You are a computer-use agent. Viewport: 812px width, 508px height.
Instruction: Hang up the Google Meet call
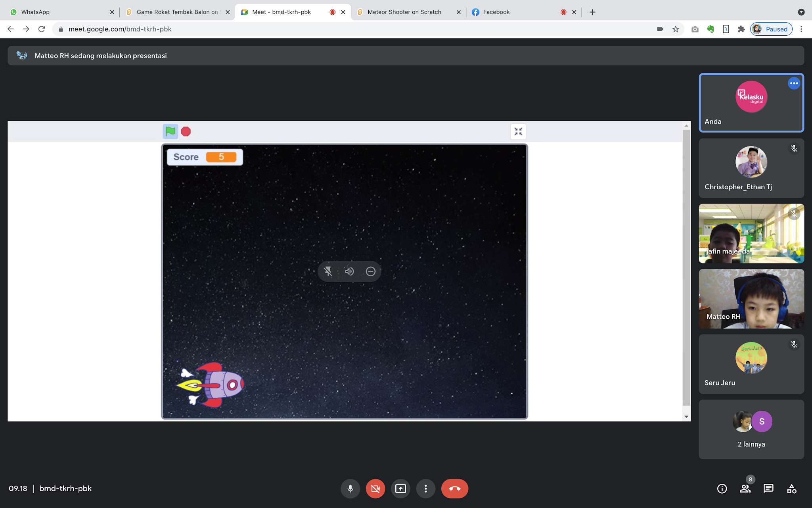click(454, 489)
